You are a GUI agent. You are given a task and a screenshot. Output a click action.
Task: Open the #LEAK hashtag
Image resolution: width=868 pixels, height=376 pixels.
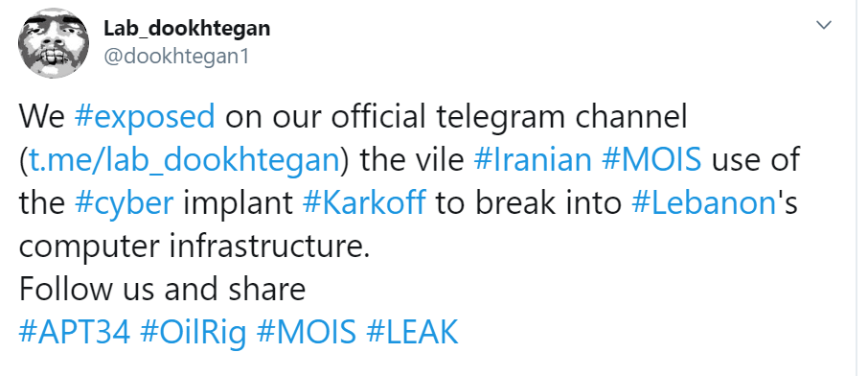(x=412, y=332)
